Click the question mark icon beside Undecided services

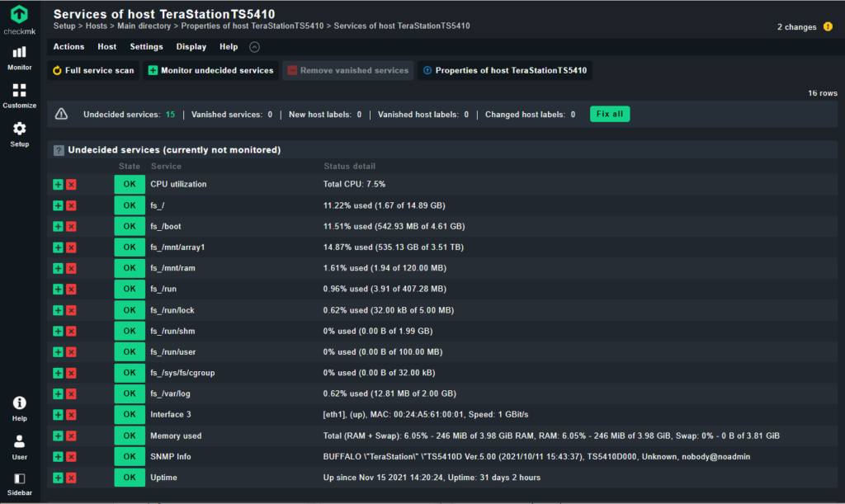coord(59,151)
